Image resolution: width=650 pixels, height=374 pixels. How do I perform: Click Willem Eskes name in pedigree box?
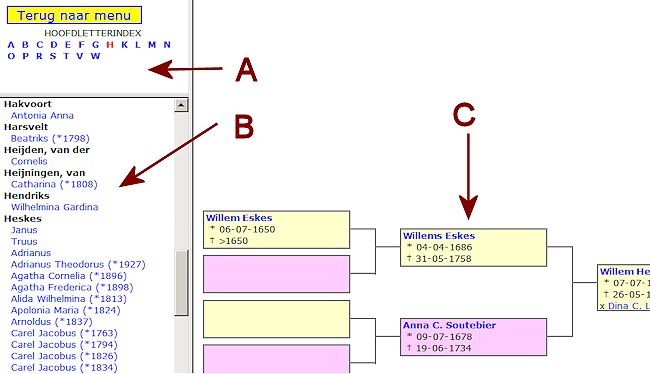click(x=239, y=218)
